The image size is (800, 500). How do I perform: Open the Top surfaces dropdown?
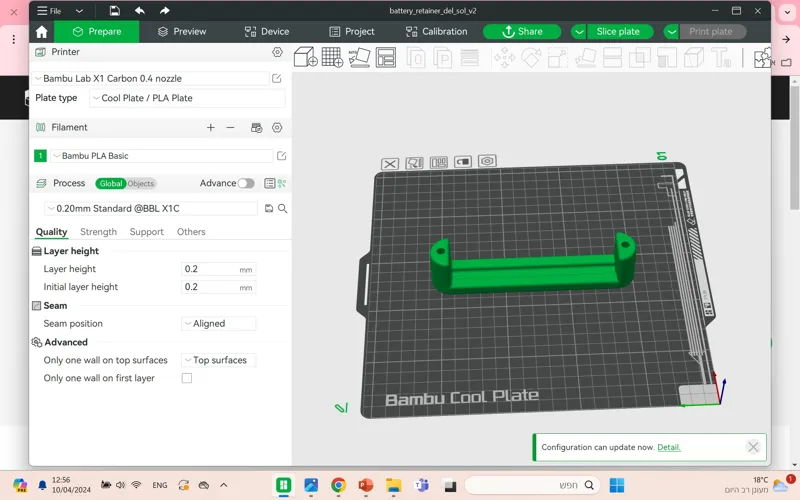point(218,360)
